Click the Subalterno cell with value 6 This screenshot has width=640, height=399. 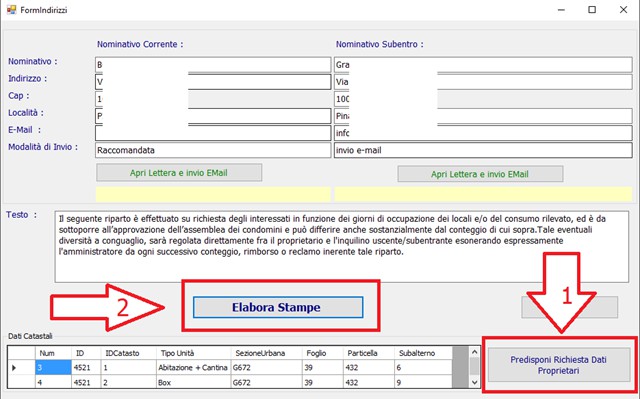[x=424, y=368]
